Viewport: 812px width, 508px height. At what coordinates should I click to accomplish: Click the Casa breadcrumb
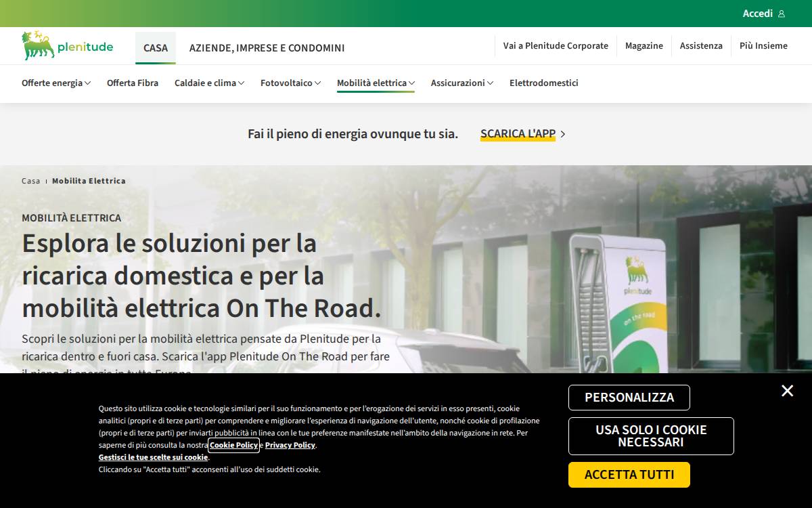point(31,181)
